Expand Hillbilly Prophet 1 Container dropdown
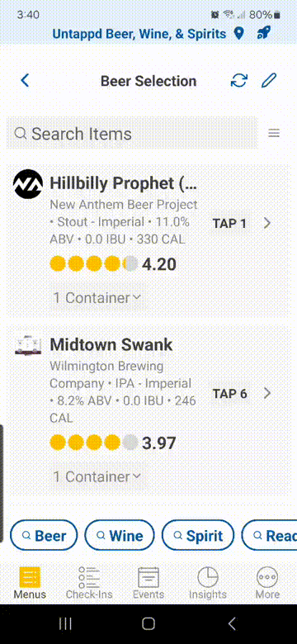Screen dimensions: 297x644 97,298
